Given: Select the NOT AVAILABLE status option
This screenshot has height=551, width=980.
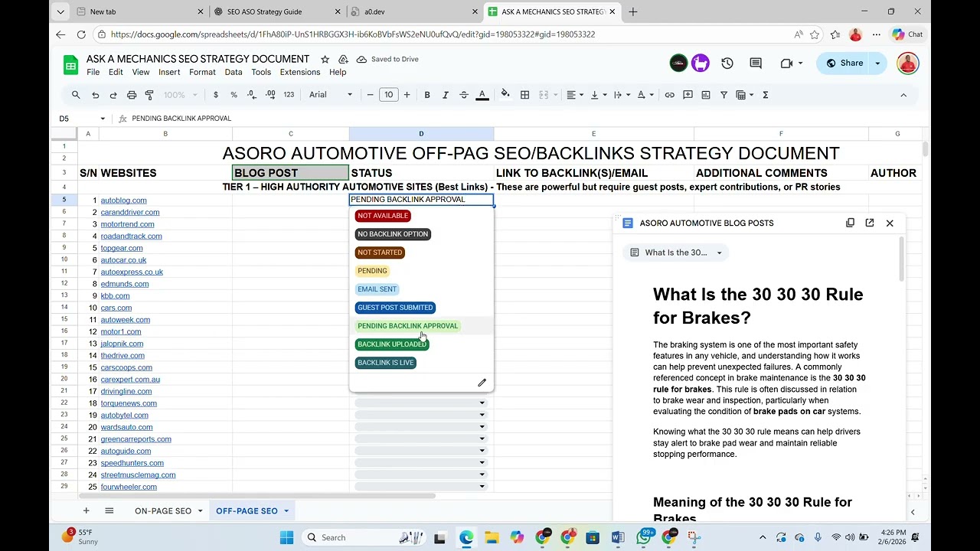Looking at the screenshot, I should pos(383,216).
